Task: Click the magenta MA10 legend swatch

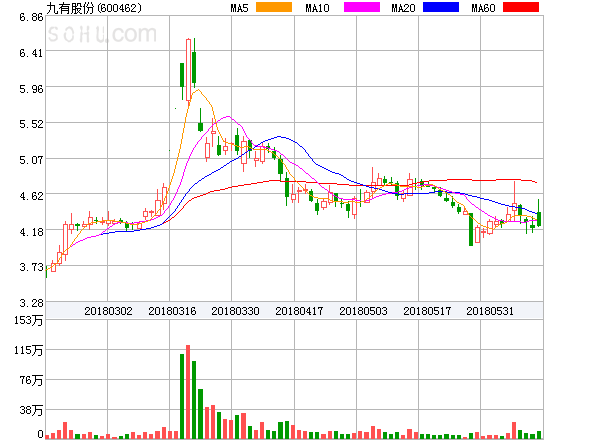Action: [x=362, y=7]
